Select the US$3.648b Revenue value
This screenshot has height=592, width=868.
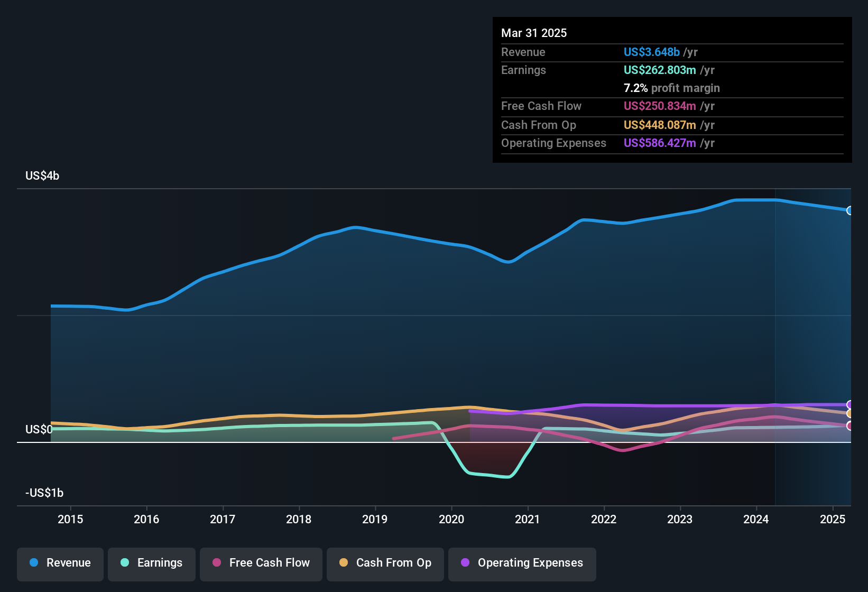coord(651,52)
